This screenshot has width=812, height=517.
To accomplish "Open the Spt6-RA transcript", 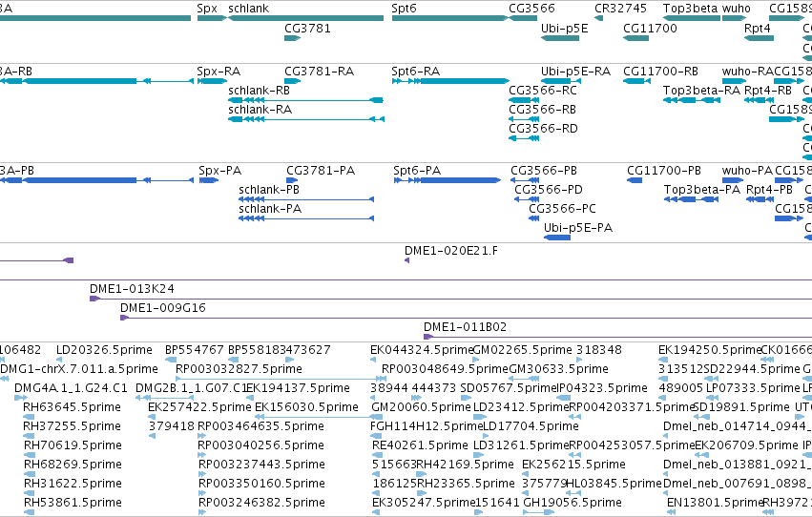I will click(450, 81).
